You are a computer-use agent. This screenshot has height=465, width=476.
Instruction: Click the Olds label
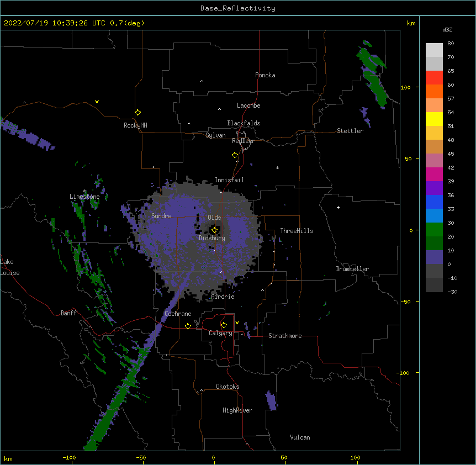pyautogui.click(x=214, y=218)
